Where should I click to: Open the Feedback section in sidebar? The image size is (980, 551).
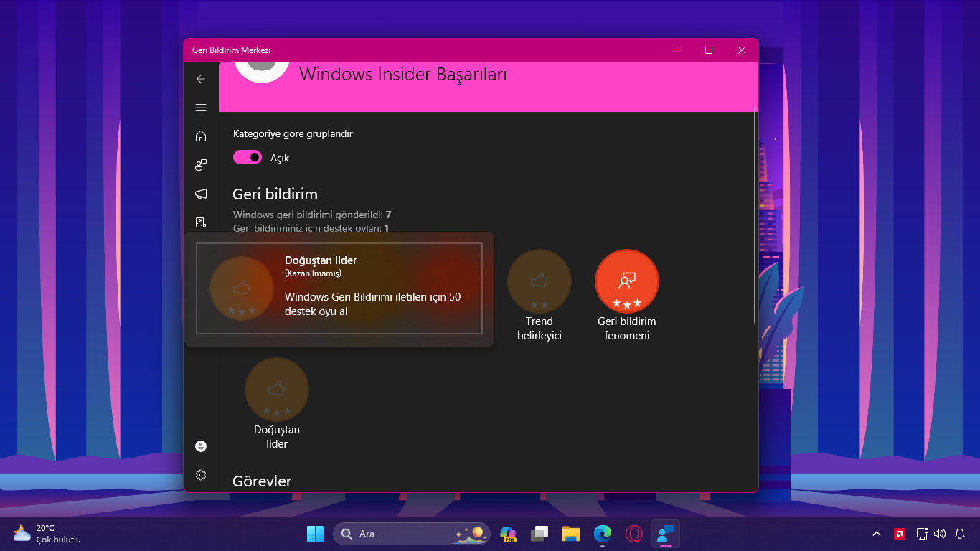201,165
